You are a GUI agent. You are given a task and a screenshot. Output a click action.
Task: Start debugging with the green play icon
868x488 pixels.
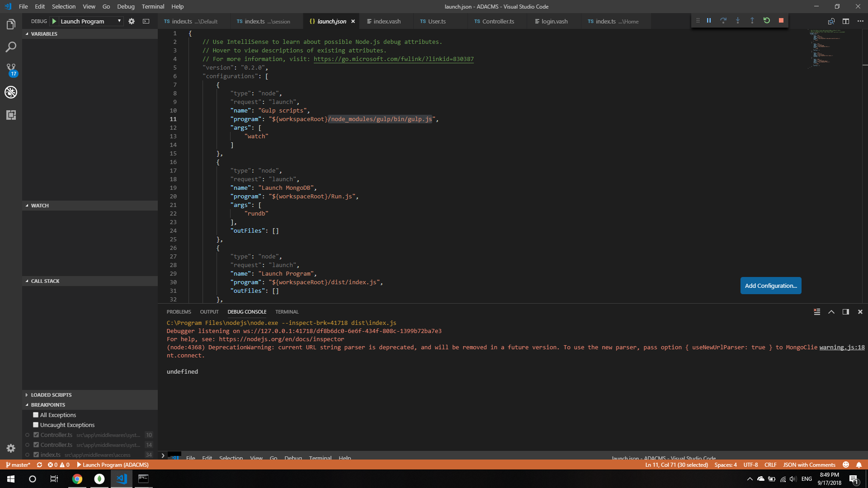pyautogui.click(x=54, y=21)
